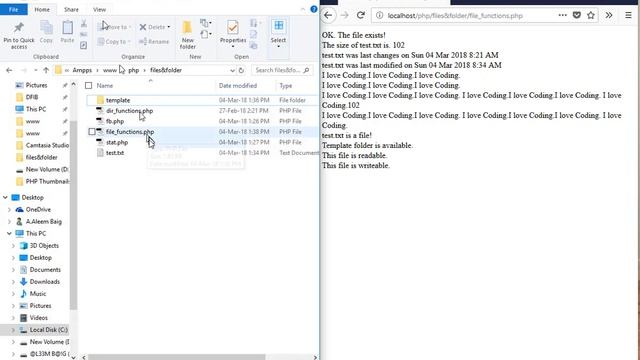This screenshot has width=640, height=360.
Task: Expand the Local Disk (C:) node
Action: click(x=13, y=330)
